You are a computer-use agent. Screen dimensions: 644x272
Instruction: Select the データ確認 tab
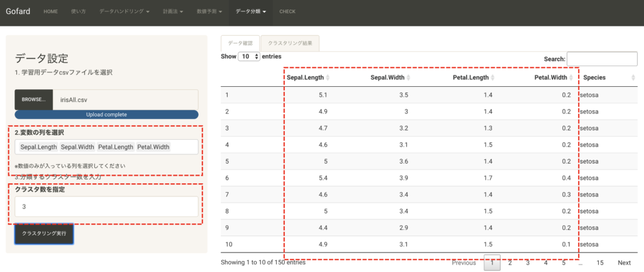pyautogui.click(x=240, y=43)
